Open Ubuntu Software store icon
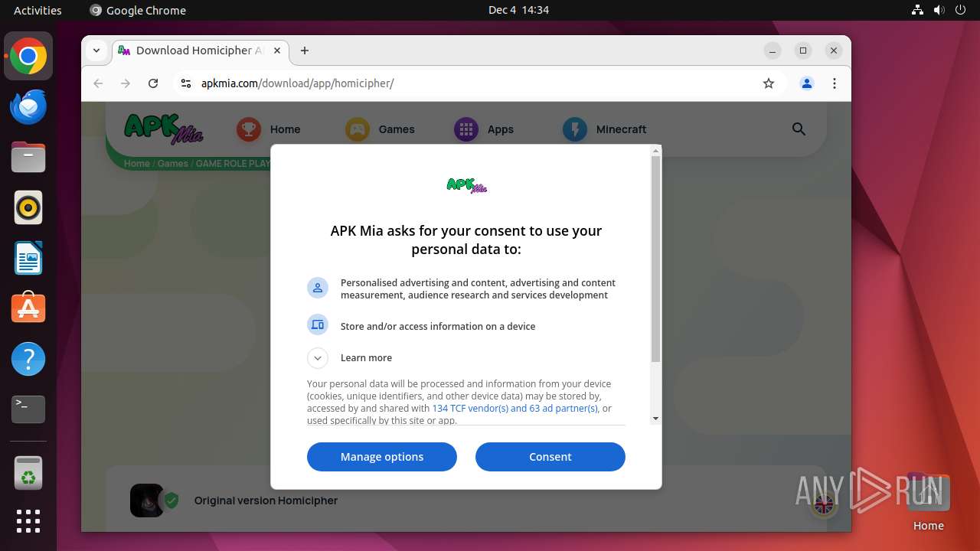Image resolution: width=980 pixels, height=551 pixels. pos(28,308)
